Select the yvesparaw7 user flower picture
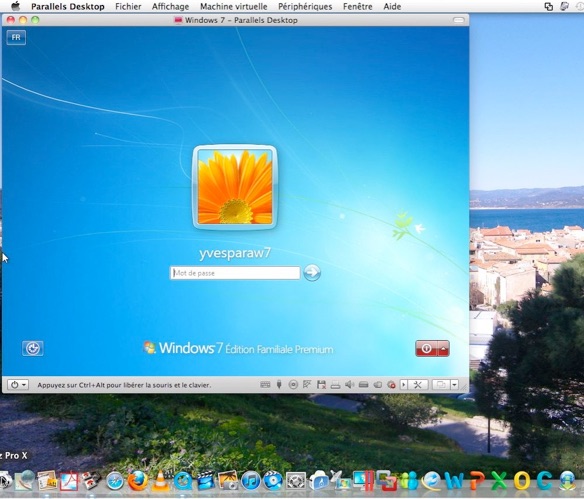The image size is (584, 499). [x=235, y=187]
